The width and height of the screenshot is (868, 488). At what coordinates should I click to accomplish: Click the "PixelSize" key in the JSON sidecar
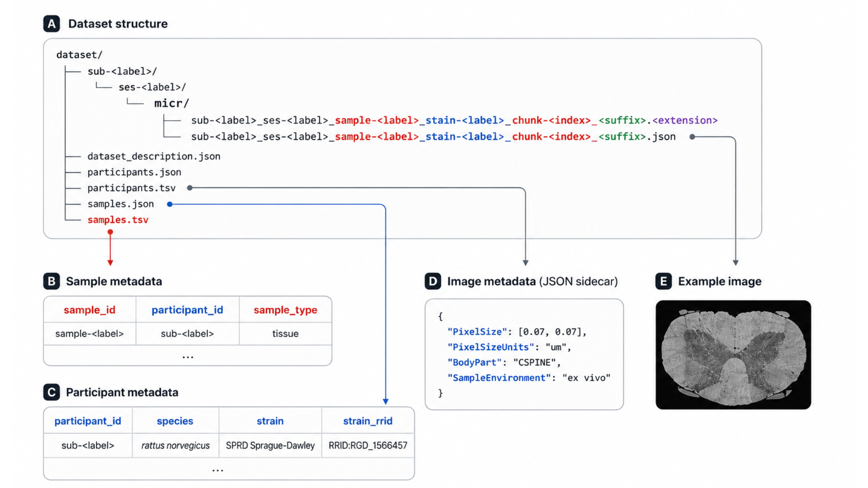477,332
